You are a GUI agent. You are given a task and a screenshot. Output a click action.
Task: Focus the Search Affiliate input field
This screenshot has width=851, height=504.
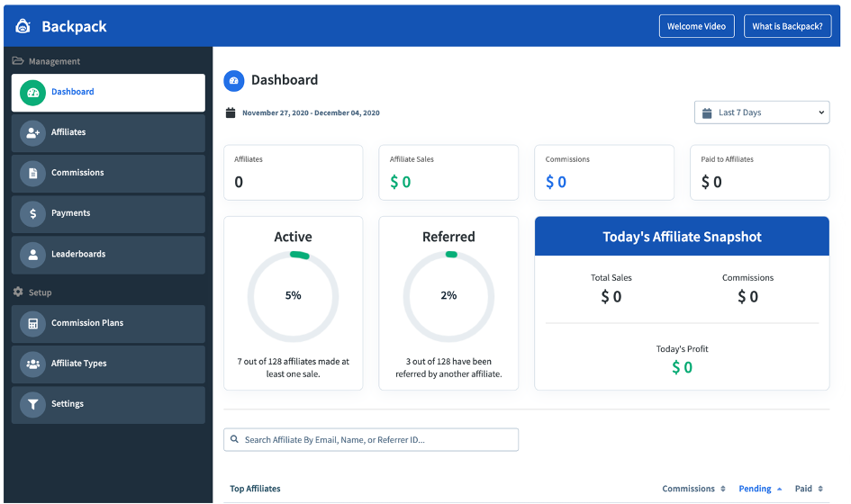tap(371, 439)
